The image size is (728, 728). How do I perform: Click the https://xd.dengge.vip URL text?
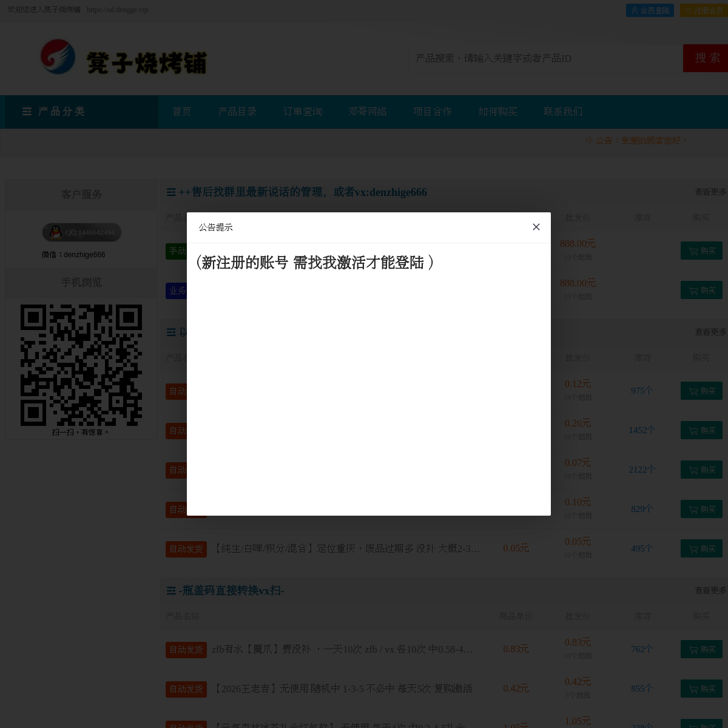coord(117,10)
